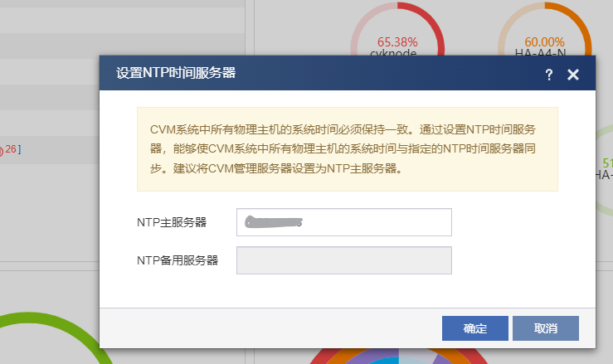Screen dimensions: 613x364
Task: Click the yellow CVM notice text box
Action: (347, 149)
